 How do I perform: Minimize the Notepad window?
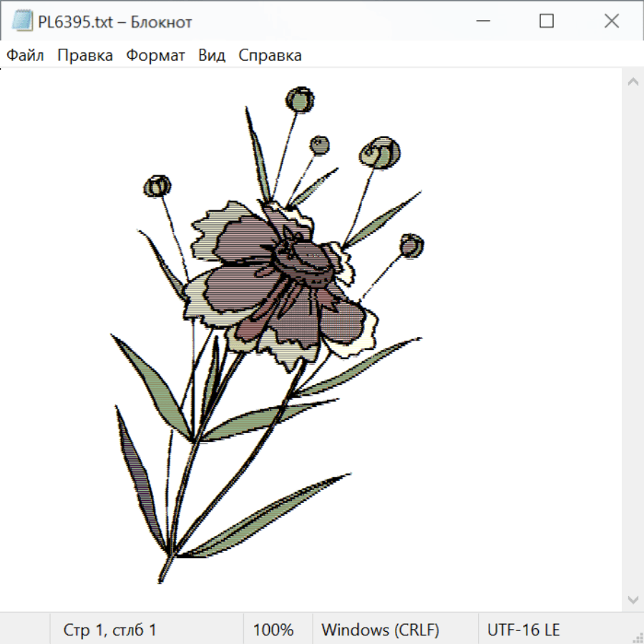(x=482, y=21)
